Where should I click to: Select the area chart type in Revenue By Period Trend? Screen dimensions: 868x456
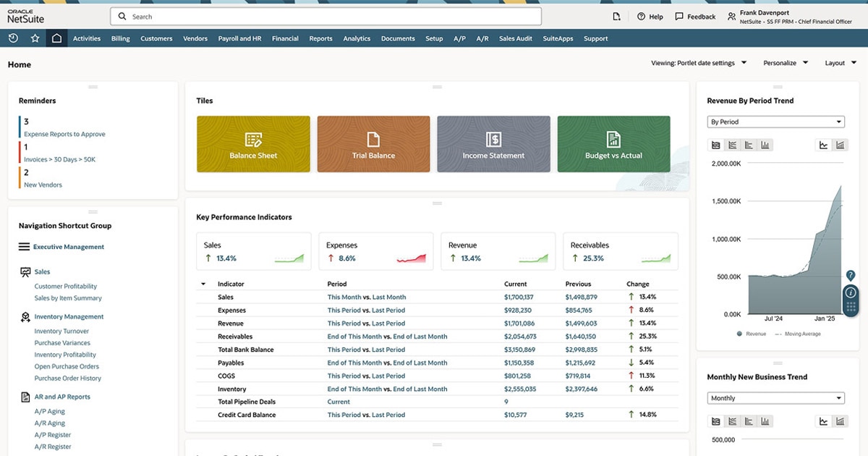(x=715, y=144)
